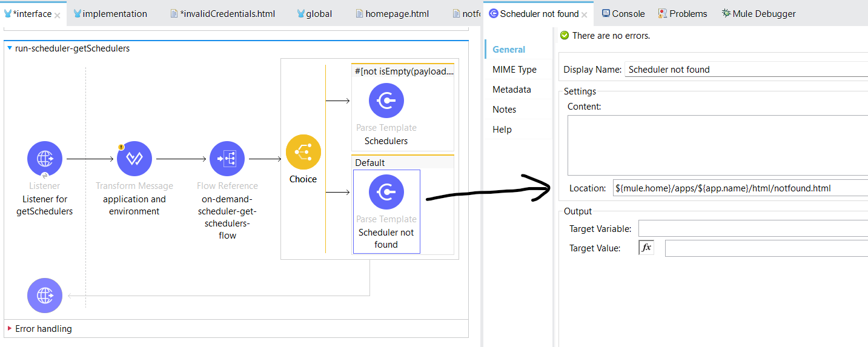Select the MIME Type settings section
The width and height of the screenshot is (868, 347).
click(x=514, y=70)
